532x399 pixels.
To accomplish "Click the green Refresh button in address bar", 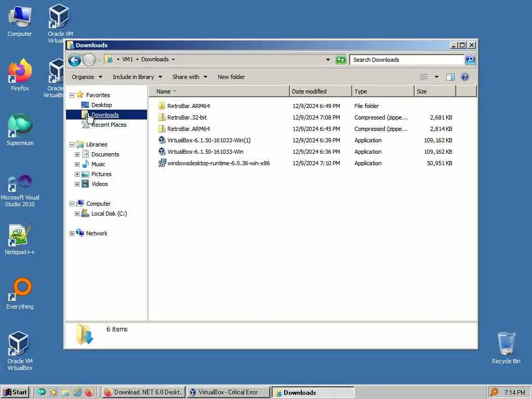I will pos(341,60).
